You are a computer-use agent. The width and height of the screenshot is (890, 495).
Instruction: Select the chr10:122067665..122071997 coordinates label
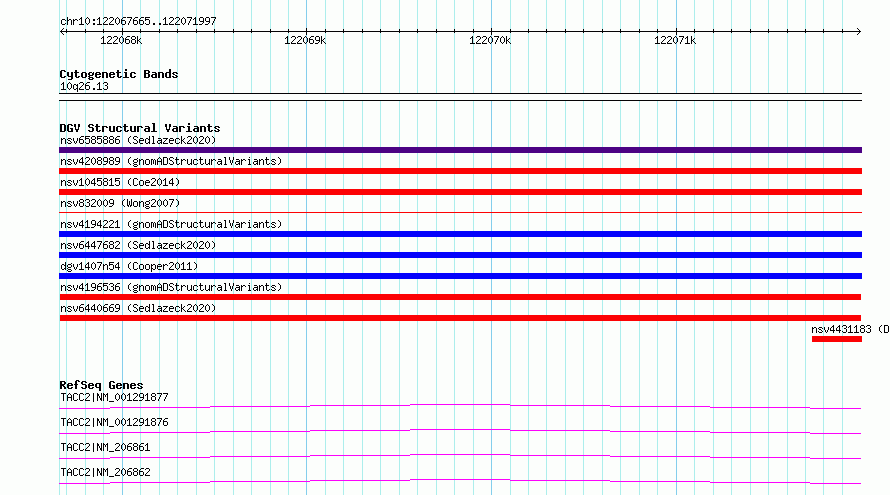click(x=138, y=21)
